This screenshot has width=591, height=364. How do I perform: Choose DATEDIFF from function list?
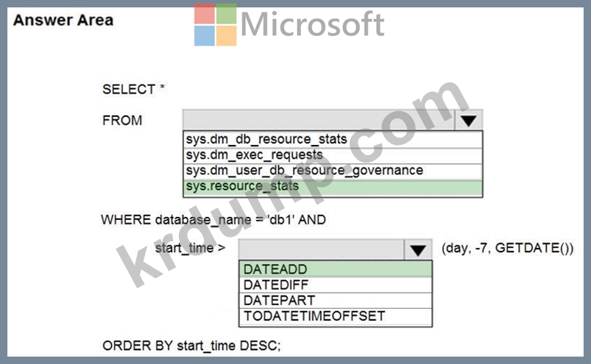point(336,285)
